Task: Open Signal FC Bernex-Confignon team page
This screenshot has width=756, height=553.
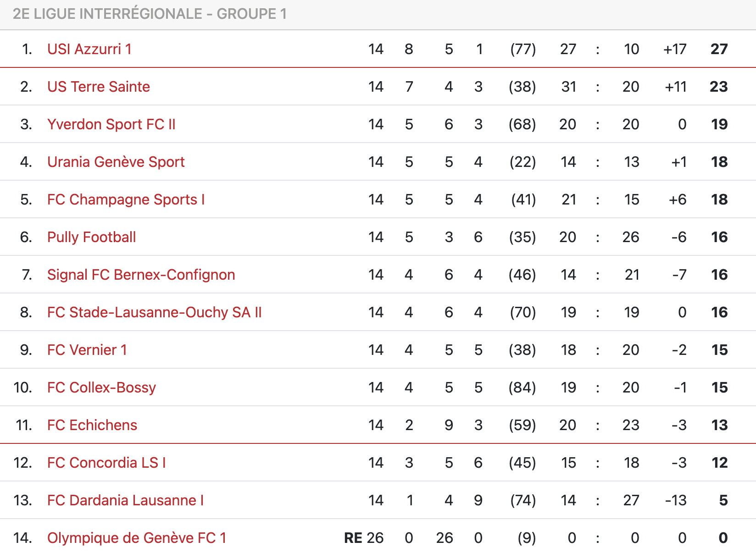Action: click(x=141, y=275)
